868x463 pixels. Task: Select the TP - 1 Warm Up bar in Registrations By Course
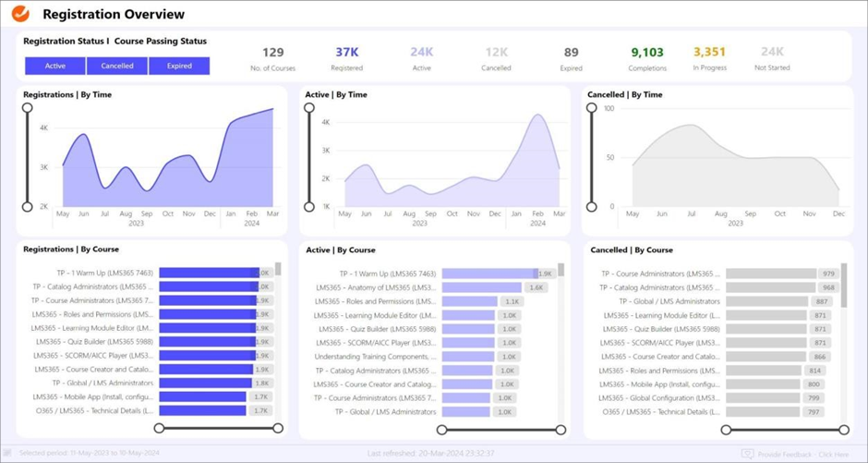[208, 273]
